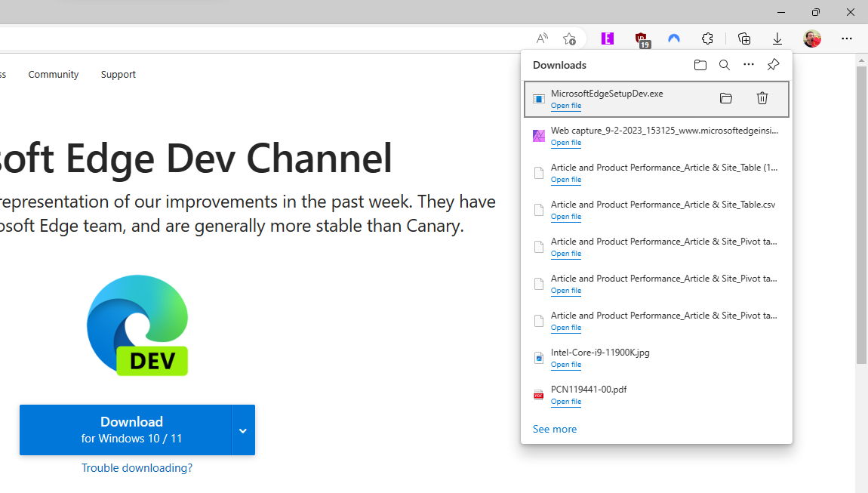Click the Edge Dev Channel heading
The width and height of the screenshot is (868, 493).
click(x=196, y=158)
